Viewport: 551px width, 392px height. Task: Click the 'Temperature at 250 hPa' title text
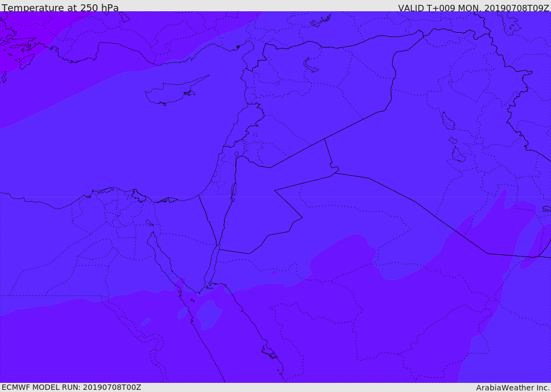click(60, 8)
